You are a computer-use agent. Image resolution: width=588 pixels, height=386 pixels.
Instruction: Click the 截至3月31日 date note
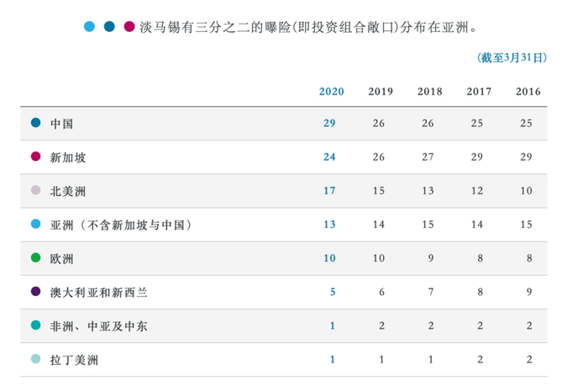point(512,57)
